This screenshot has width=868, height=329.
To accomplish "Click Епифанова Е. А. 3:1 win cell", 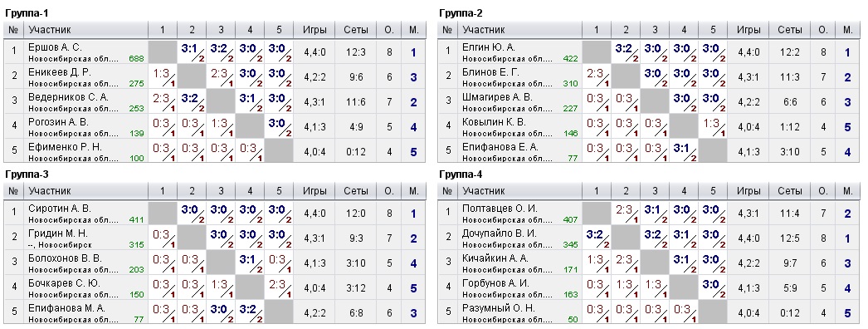I will [683, 150].
